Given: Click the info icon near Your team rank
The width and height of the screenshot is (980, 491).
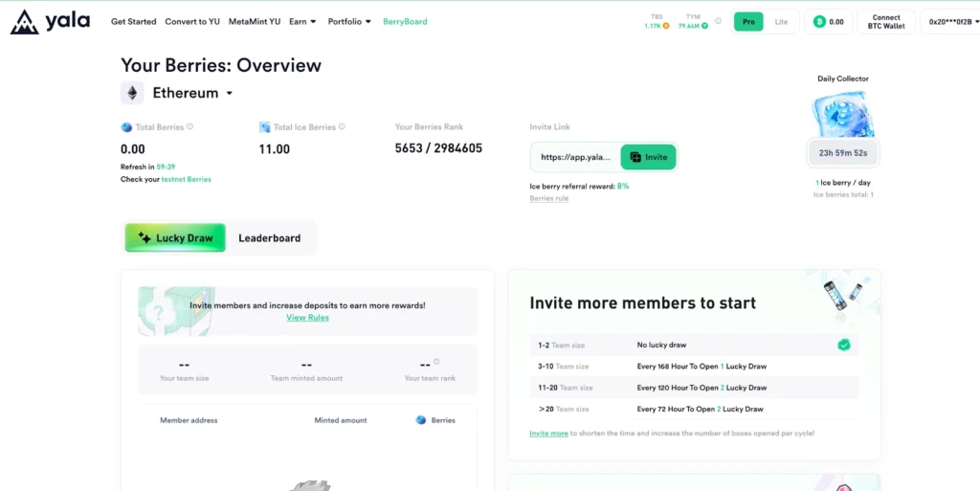Looking at the screenshot, I should point(436,361).
